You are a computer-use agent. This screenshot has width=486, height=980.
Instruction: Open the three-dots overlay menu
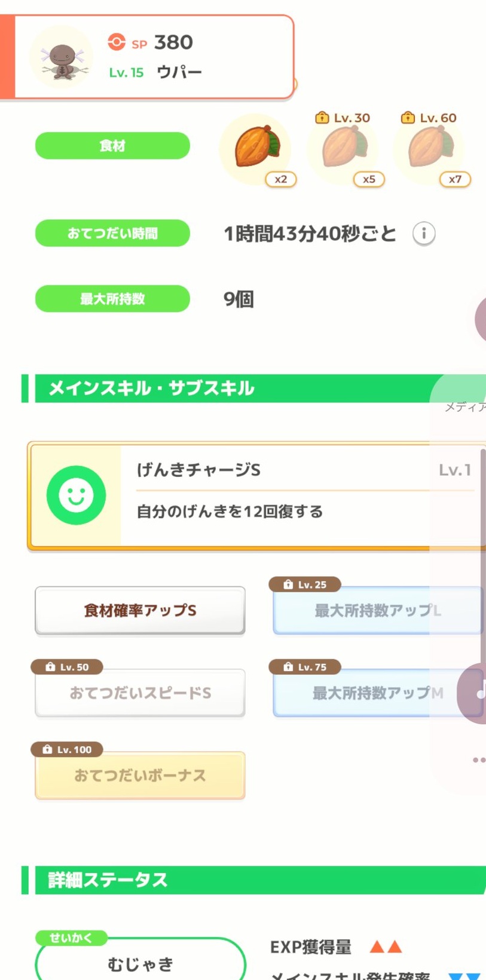click(478, 760)
